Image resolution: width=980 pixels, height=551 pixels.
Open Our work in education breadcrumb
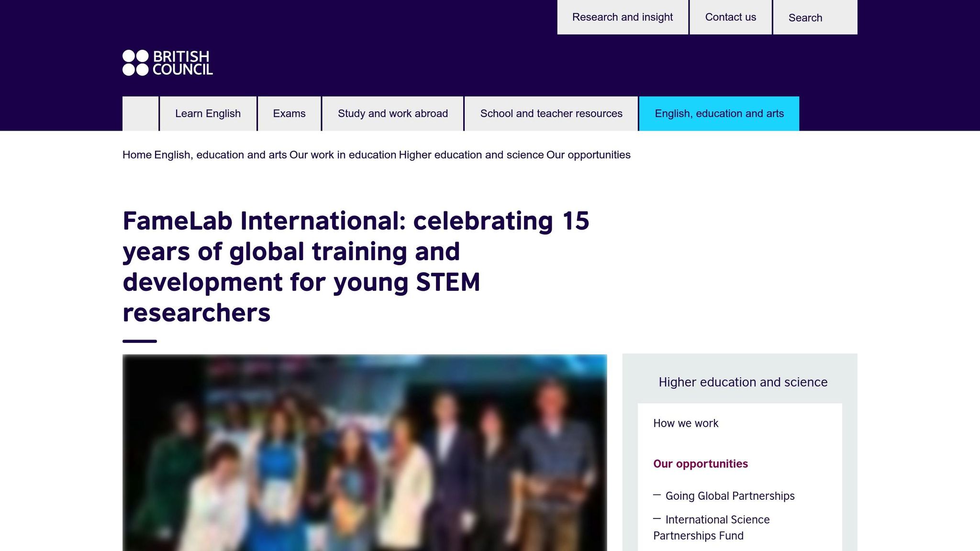click(x=343, y=155)
